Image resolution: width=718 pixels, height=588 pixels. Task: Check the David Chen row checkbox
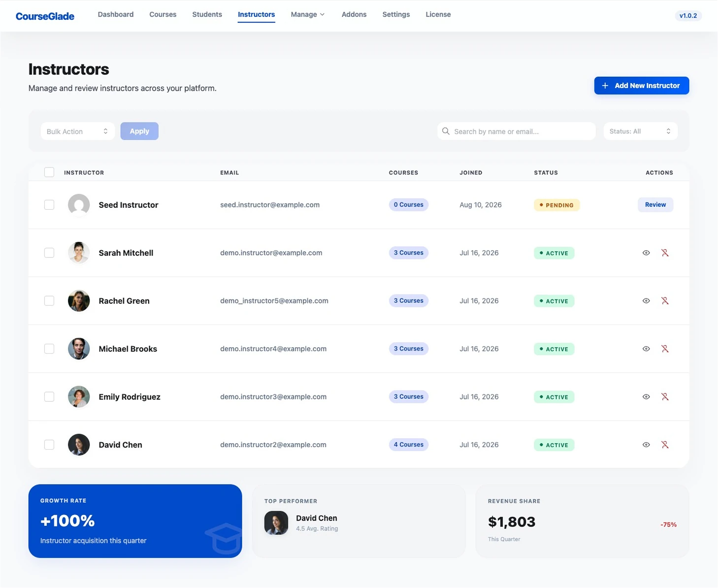pyautogui.click(x=49, y=445)
